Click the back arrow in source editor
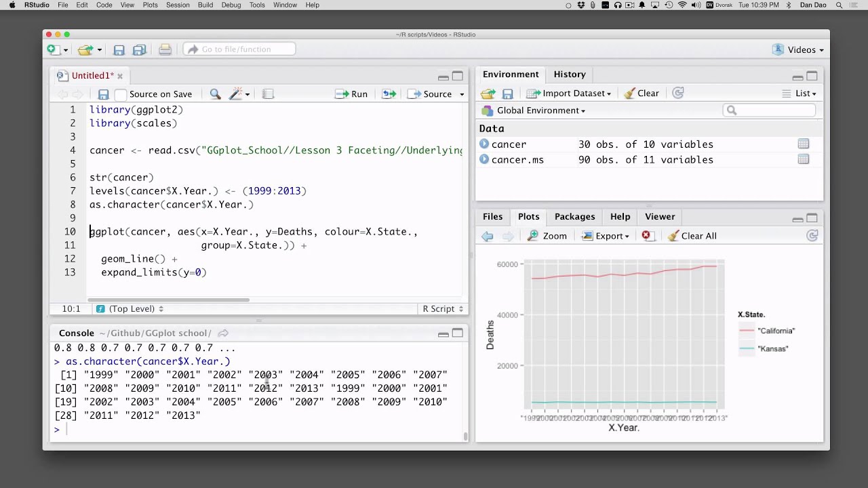Image resolution: width=868 pixels, height=488 pixels. (62, 94)
